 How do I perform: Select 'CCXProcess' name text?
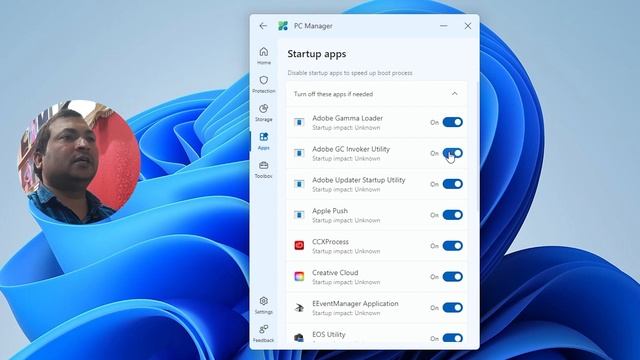(330, 242)
